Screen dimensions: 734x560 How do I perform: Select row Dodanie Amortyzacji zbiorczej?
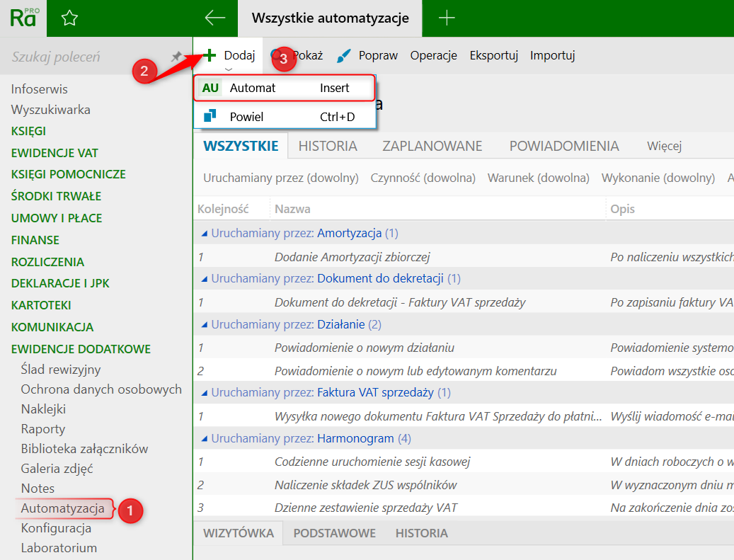(464, 257)
